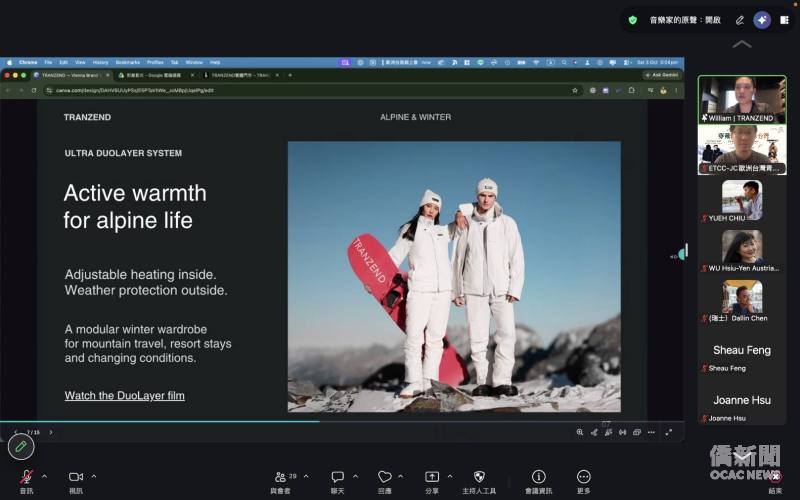Select WU Hsiu-Yen Austria participant tile
The width and height of the screenshot is (800, 500).
(742, 251)
